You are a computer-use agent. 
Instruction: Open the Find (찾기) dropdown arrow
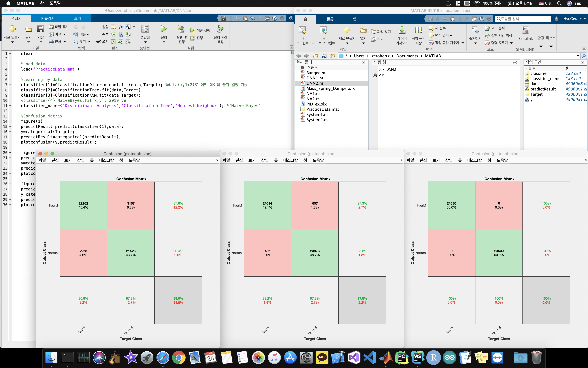[89, 42]
